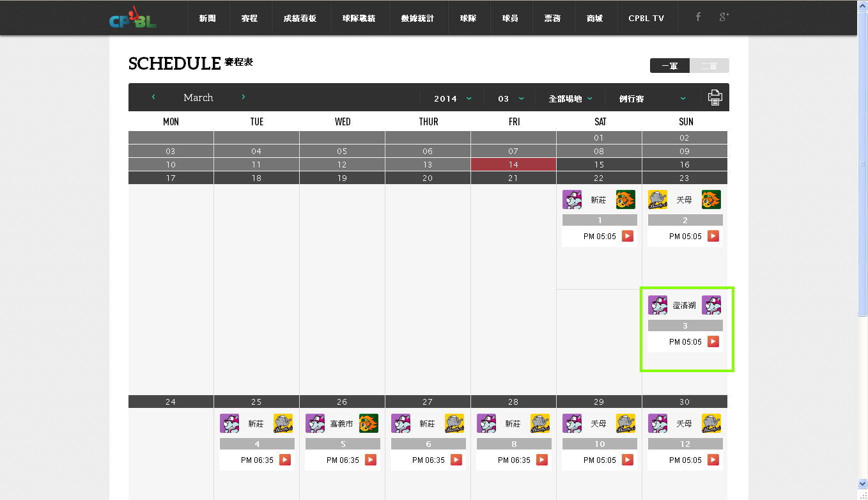Click the yellow elephant logo in game 2
868x500 pixels.
point(658,199)
